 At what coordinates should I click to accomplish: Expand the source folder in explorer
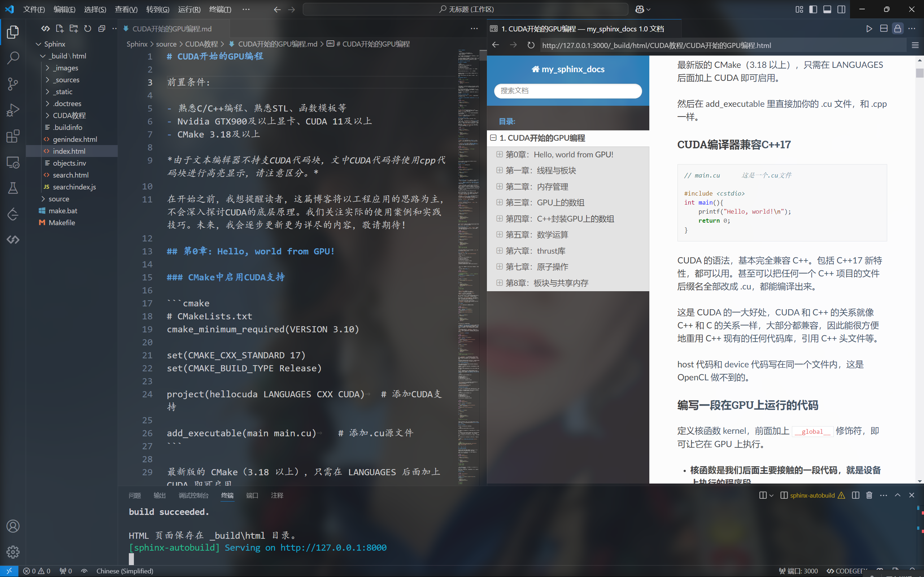pyautogui.click(x=59, y=199)
